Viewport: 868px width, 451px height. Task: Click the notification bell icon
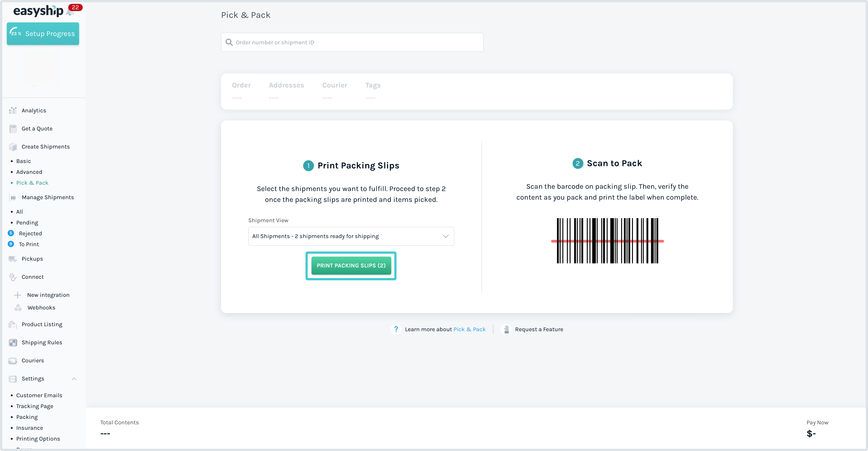[x=70, y=12]
